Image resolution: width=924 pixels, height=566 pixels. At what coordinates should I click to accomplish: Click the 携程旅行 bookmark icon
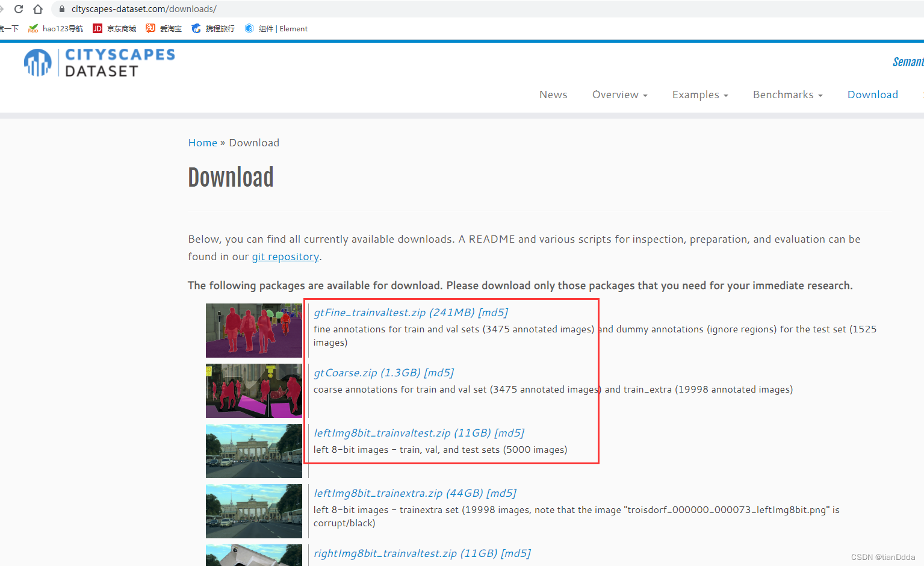195,28
